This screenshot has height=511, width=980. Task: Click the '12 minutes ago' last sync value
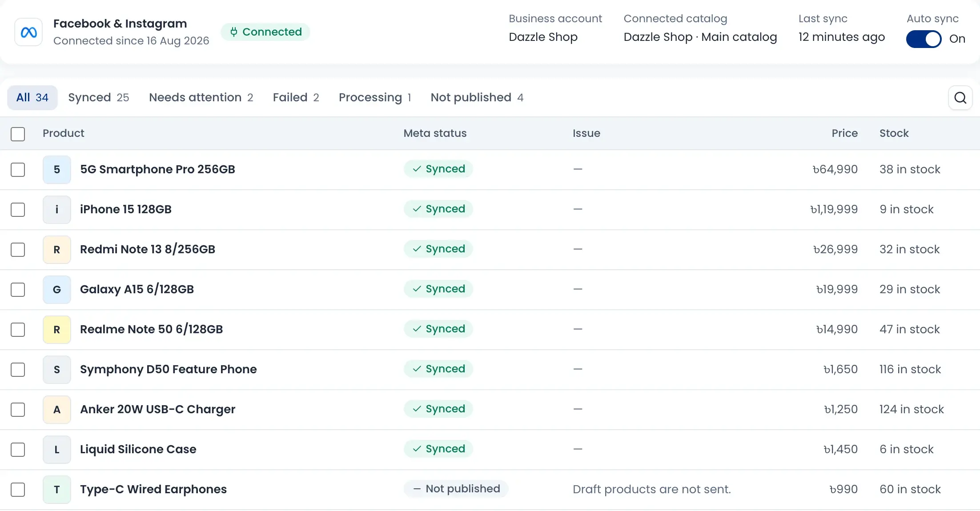click(842, 37)
